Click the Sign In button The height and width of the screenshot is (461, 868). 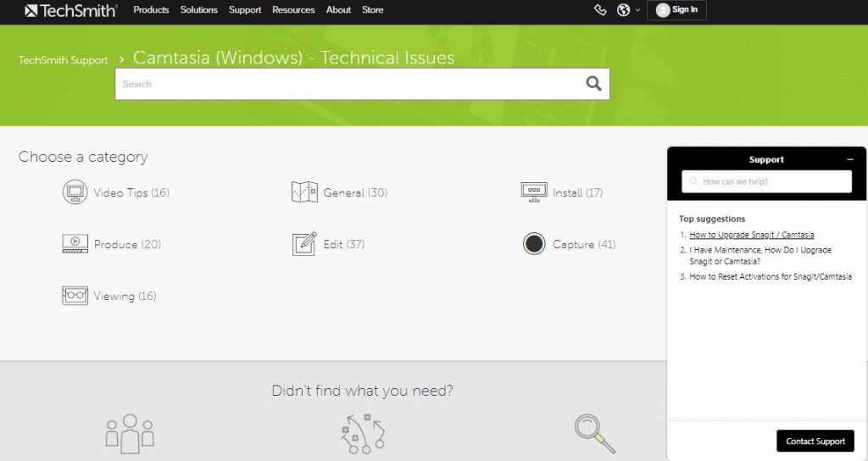pyautogui.click(x=676, y=10)
